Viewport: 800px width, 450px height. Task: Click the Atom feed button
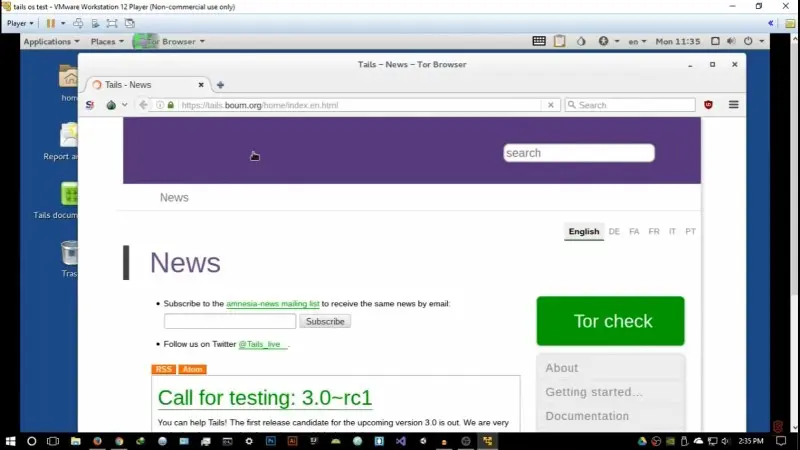point(192,369)
